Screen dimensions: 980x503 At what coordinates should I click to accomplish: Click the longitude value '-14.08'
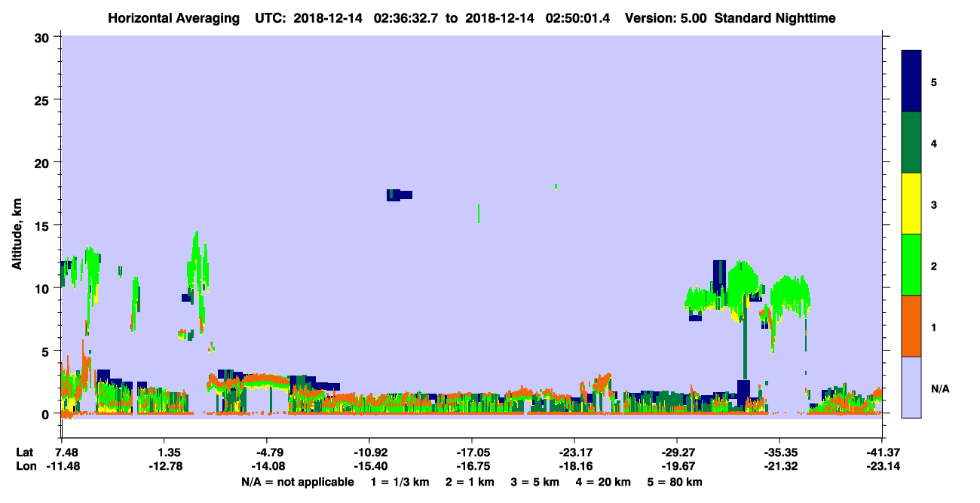[x=267, y=466]
